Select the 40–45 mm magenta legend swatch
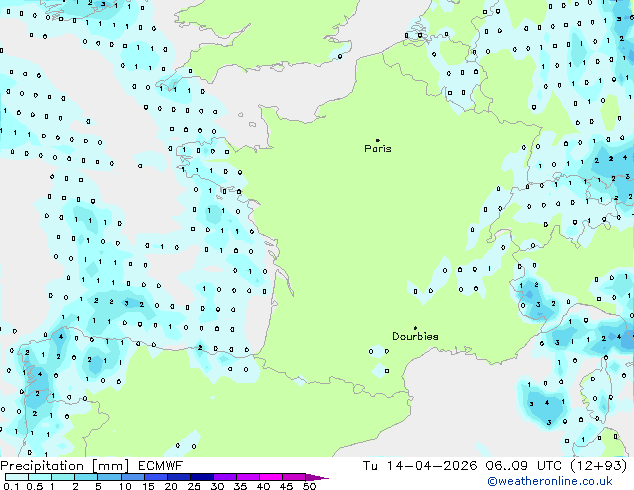This screenshot has height=490, width=634. tap(271, 477)
